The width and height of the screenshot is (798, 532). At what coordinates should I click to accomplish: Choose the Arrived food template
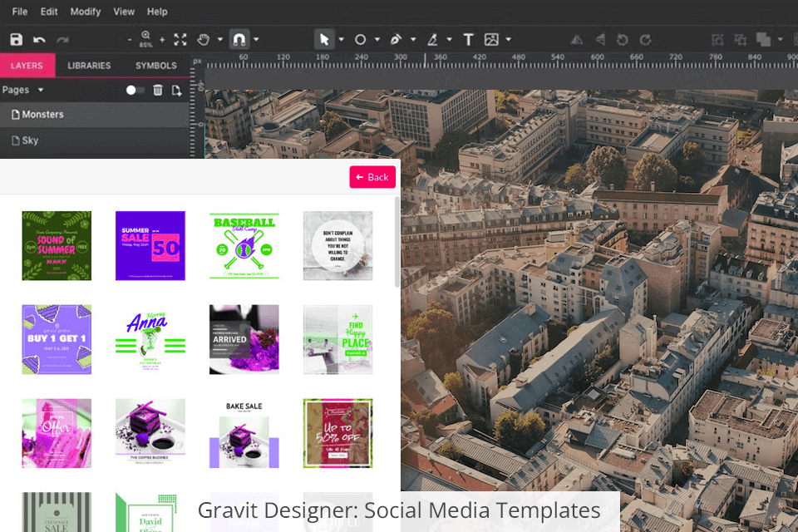(x=244, y=339)
